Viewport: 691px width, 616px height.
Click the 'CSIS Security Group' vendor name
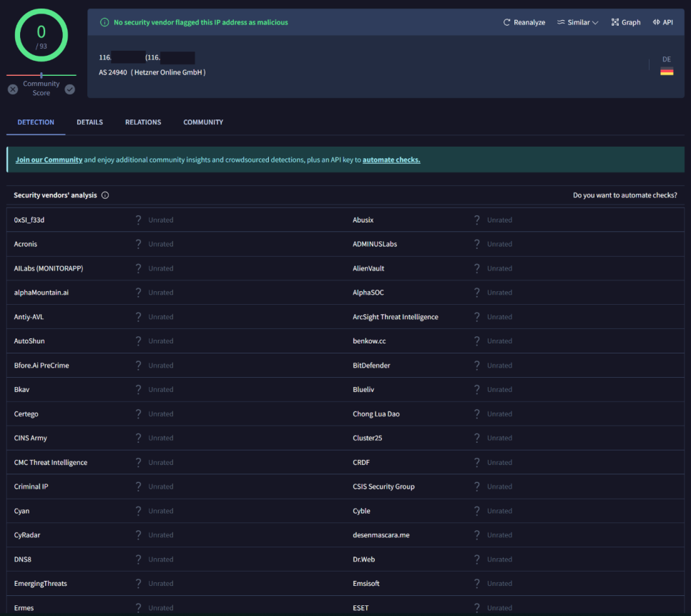click(x=383, y=487)
